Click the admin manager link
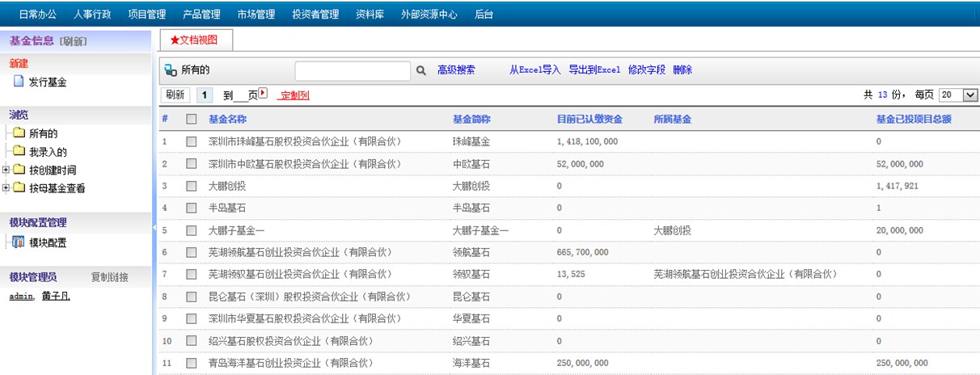This screenshot has width=980, height=375. click(x=21, y=296)
